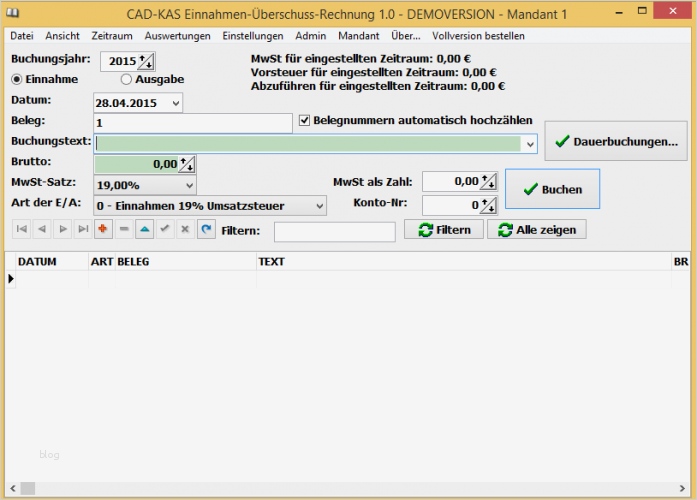Edit record with blue triangle icon

pyautogui.click(x=144, y=229)
